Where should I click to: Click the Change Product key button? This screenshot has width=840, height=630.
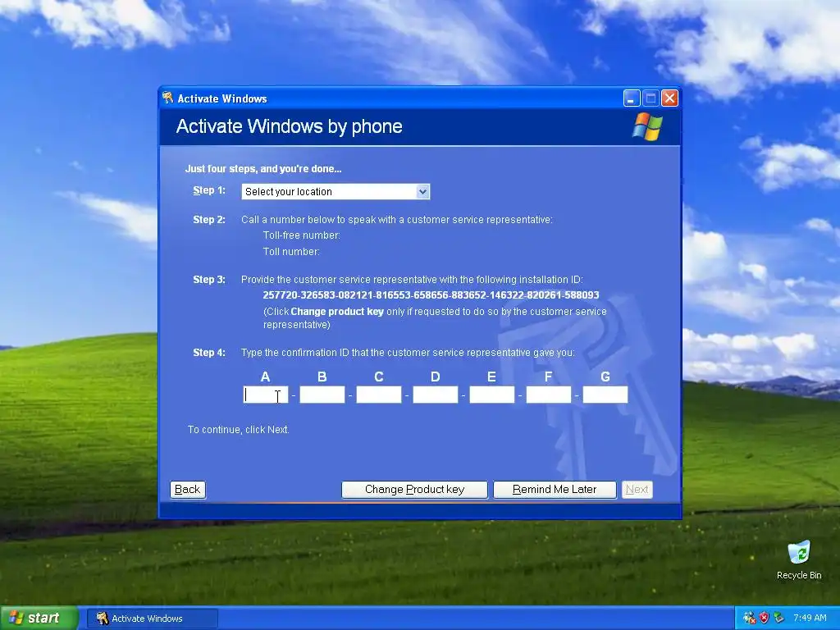(x=414, y=490)
